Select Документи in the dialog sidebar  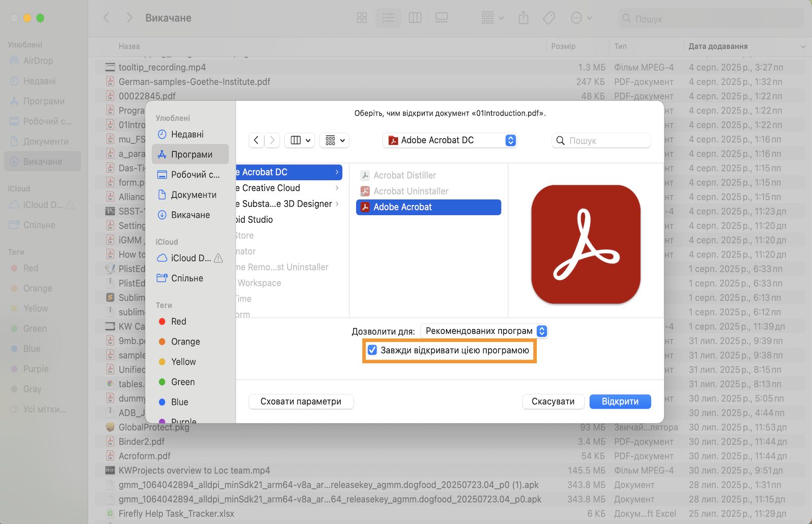[x=190, y=195]
